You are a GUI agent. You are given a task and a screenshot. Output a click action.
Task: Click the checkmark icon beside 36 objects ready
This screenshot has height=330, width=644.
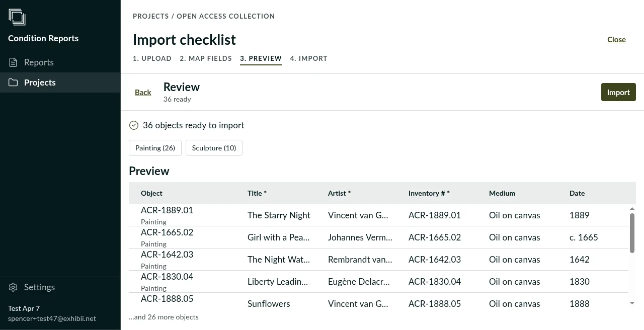pyautogui.click(x=134, y=125)
